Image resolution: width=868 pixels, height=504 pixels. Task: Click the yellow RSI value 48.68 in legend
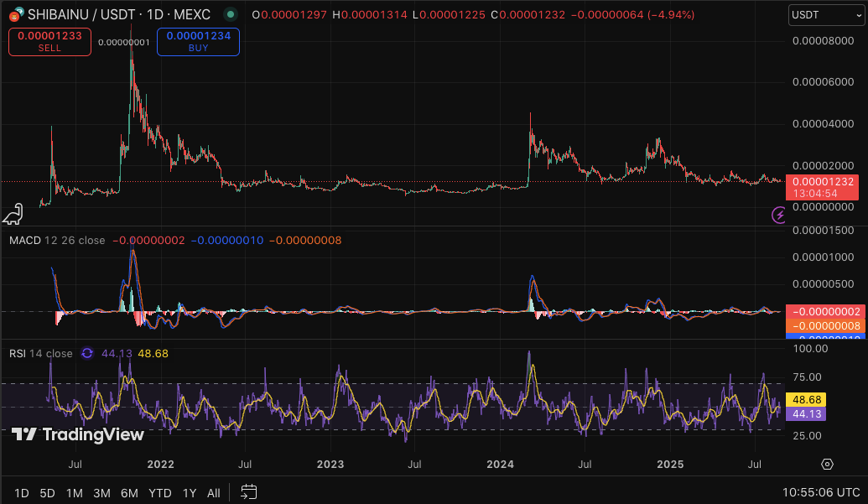tap(153, 353)
